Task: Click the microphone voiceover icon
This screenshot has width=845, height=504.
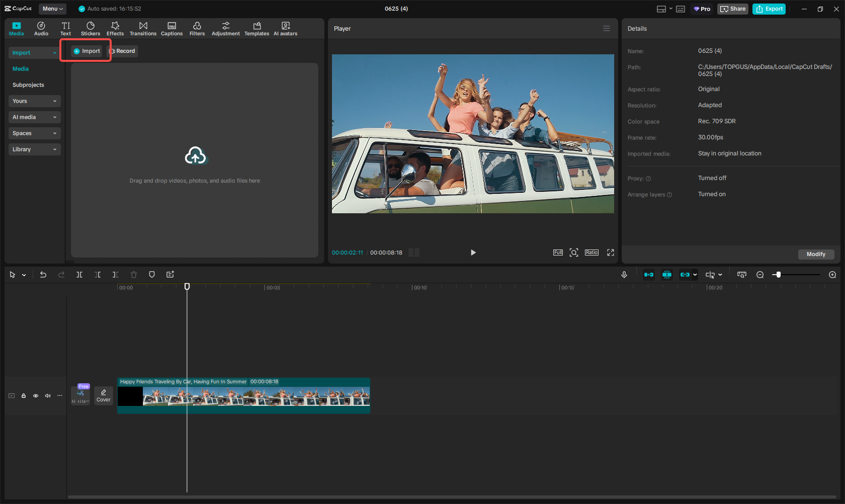Action: pos(624,275)
